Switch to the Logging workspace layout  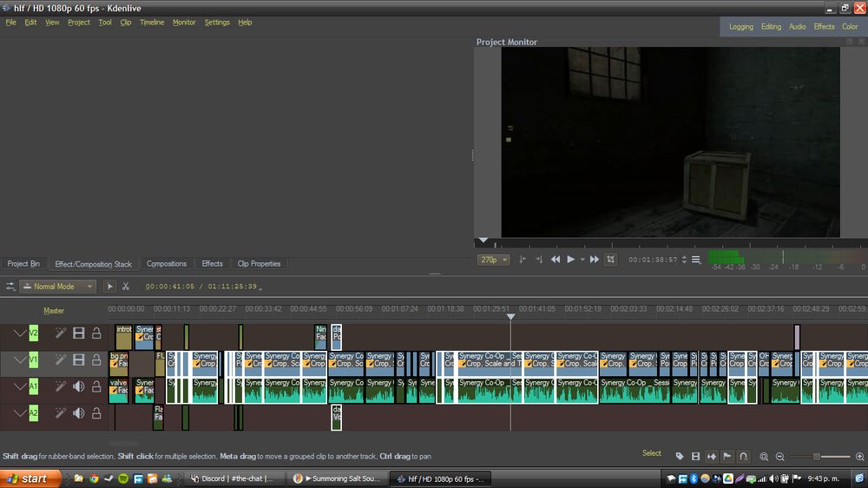pyautogui.click(x=740, y=27)
